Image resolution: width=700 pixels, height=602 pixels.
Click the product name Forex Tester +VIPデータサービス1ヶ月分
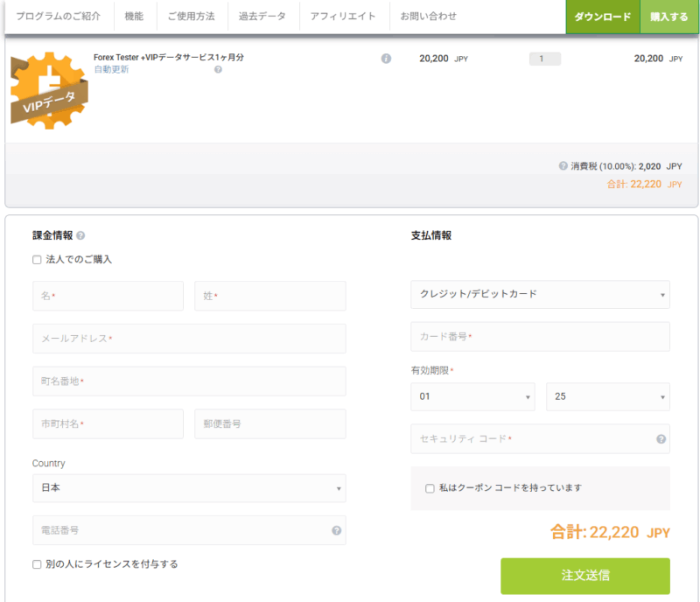[169, 57]
